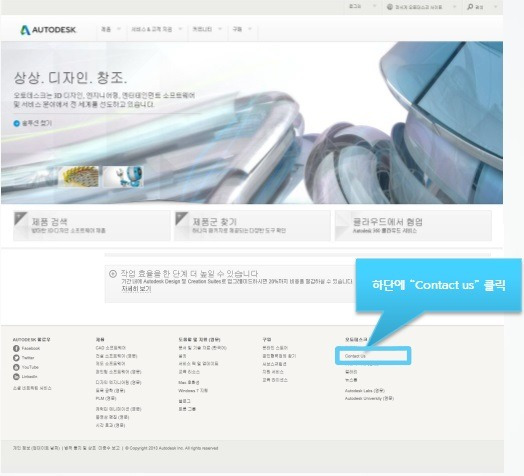Screen dimensions: 524x476
Task: Click the plus circle icon beside 작업 효율을
Action: 113,274
